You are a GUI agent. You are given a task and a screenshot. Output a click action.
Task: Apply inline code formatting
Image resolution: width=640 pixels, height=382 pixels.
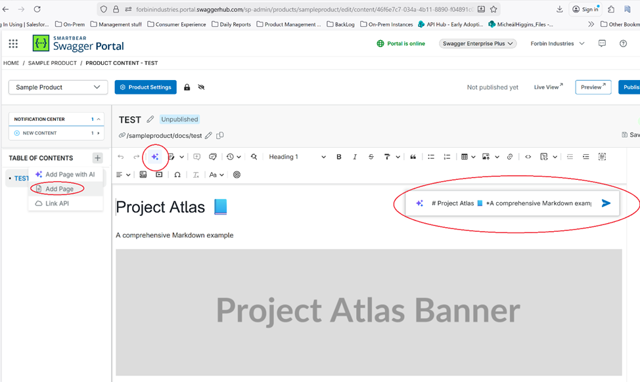tap(528, 157)
